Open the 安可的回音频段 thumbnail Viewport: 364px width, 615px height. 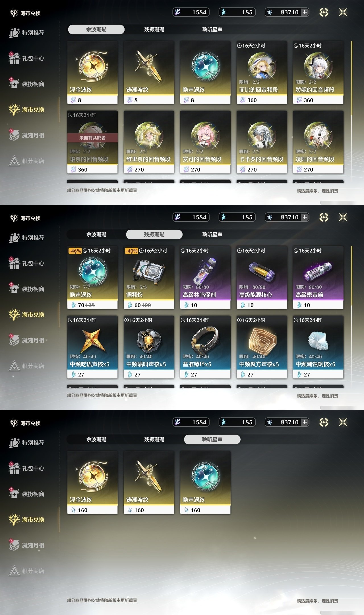pyautogui.click(x=205, y=136)
